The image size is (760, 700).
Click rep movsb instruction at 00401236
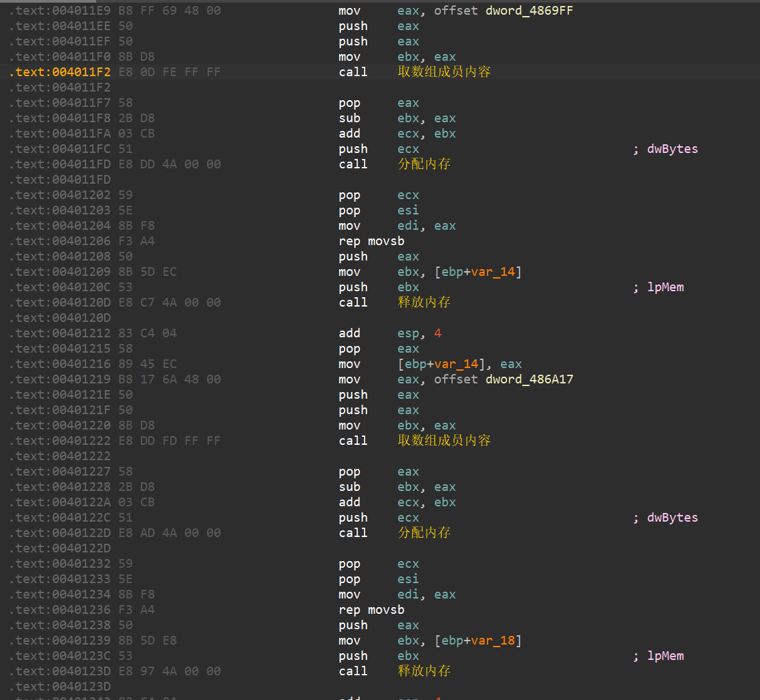coord(371,610)
